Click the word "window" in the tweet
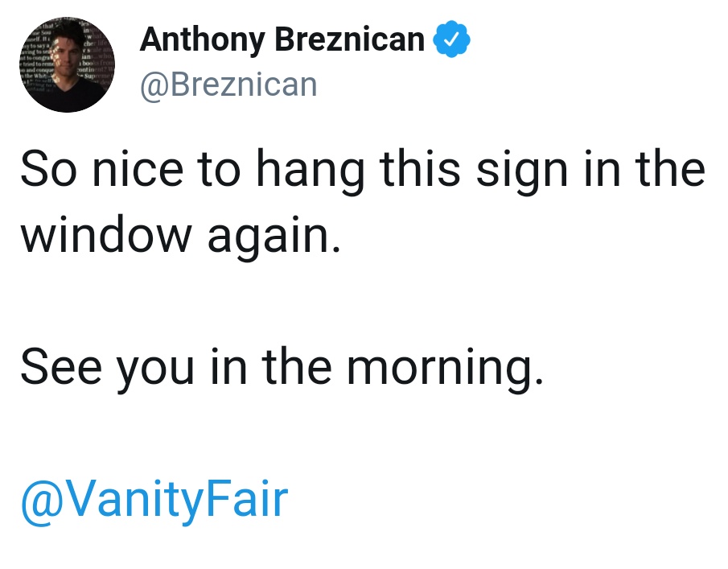Viewport: 728px width, 569px height. coord(106,233)
